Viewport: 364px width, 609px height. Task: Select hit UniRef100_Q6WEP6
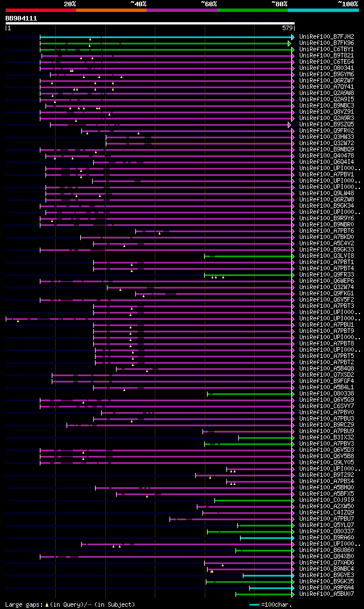(326, 281)
